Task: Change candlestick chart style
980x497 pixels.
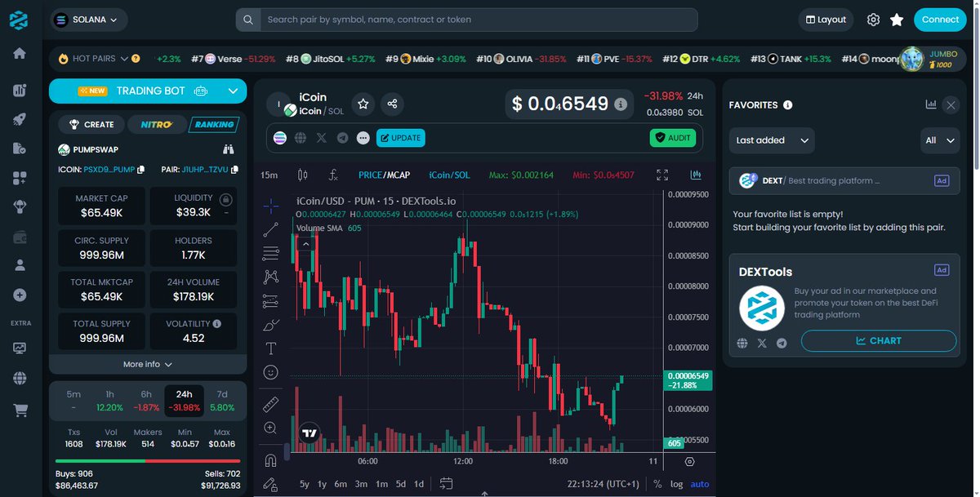Action: (x=302, y=175)
